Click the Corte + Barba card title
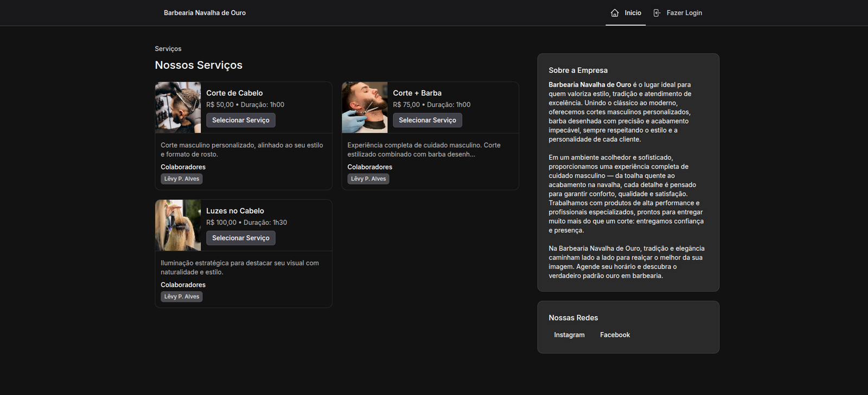Image resolution: width=868 pixels, height=395 pixels. point(417,93)
